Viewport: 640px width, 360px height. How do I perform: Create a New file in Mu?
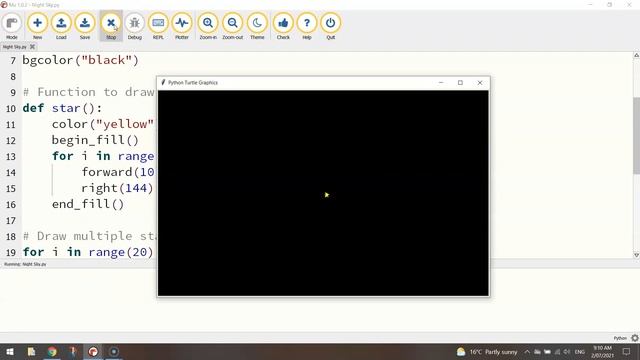tap(37, 26)
